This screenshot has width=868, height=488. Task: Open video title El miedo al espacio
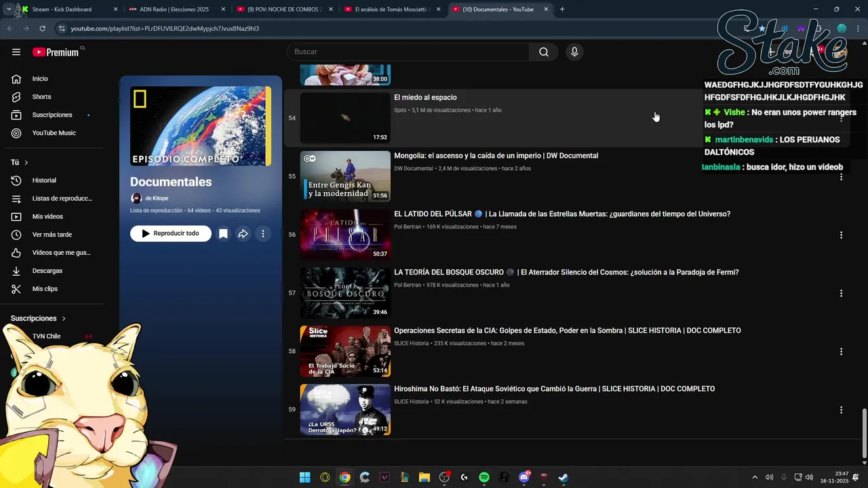tap(425, 98)
